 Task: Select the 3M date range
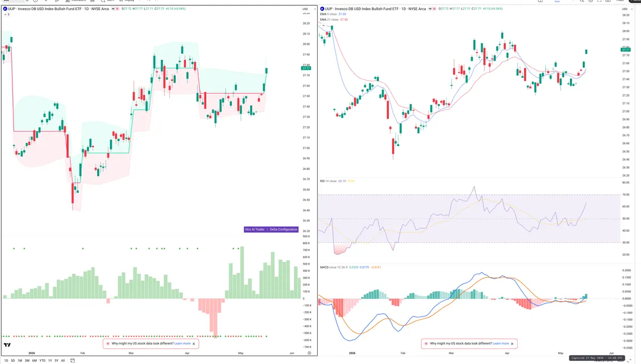pyautogui.click(x=27, y=361)
